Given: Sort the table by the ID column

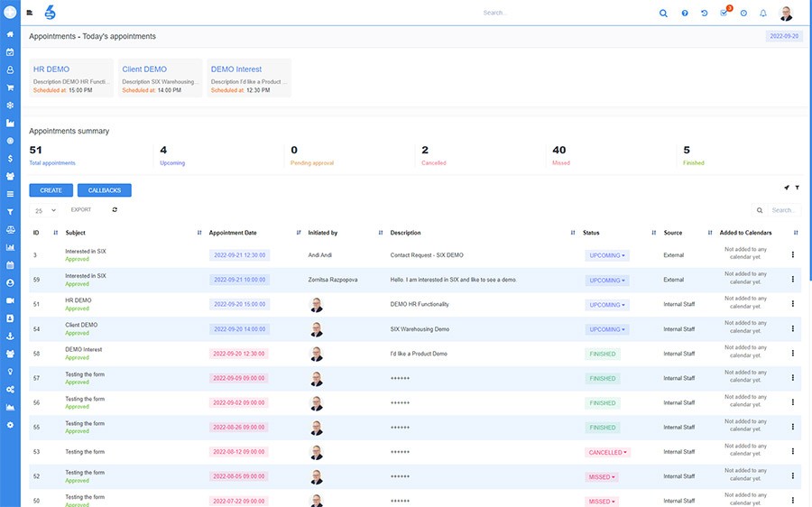Looking at the screenshot, I should 55,233.
